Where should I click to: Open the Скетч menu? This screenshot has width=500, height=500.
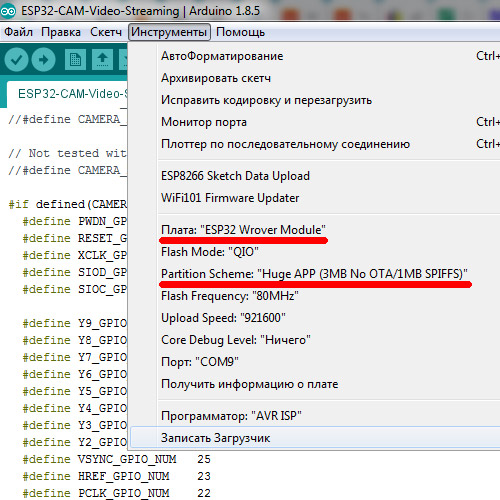pyautogui.click(x=106, y=32)
